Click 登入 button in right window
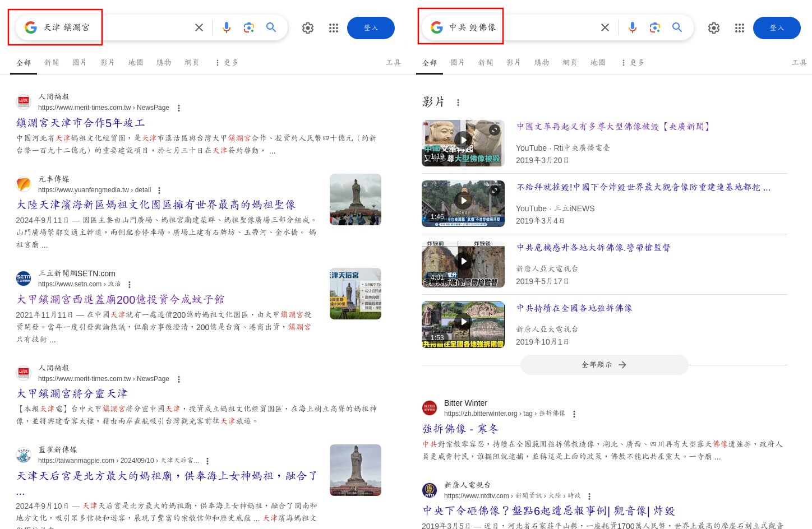The width and height of the screenshot is (812, 529). pyautogui.click(x=777, y=28)
